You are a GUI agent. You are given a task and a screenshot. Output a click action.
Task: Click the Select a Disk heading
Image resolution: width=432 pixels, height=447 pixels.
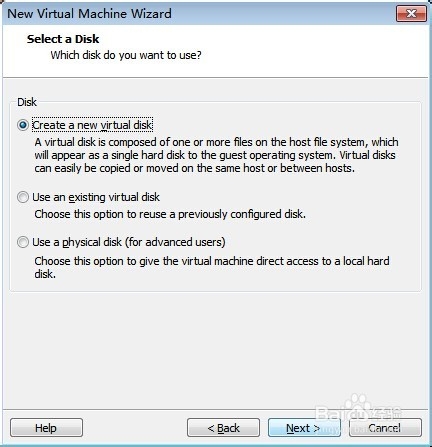click(x=63, y=39)
